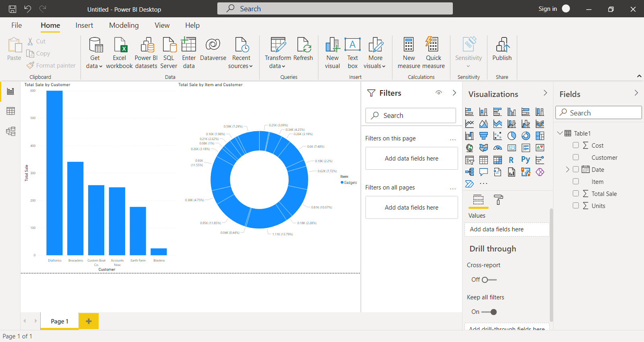Pick the Card 123 visual
644x342 pixels.
point(512,148)
